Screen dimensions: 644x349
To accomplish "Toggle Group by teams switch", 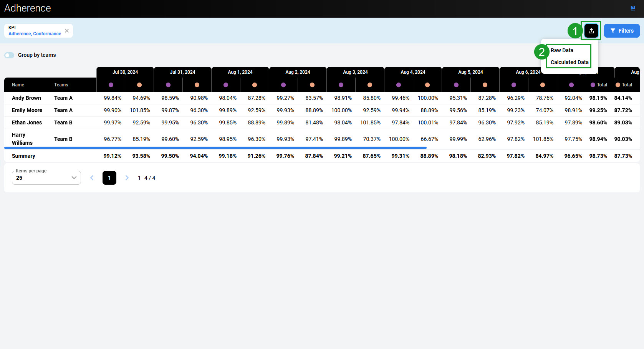I will tap(9, 55).
